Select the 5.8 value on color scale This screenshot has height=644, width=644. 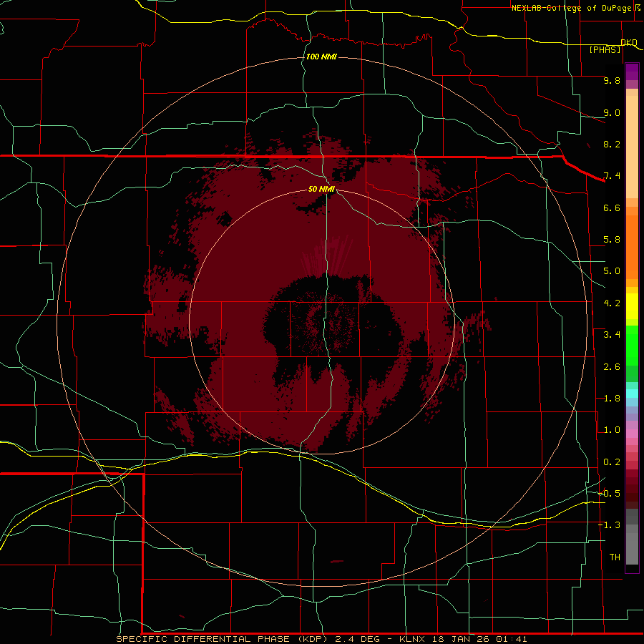pos(612,240)
